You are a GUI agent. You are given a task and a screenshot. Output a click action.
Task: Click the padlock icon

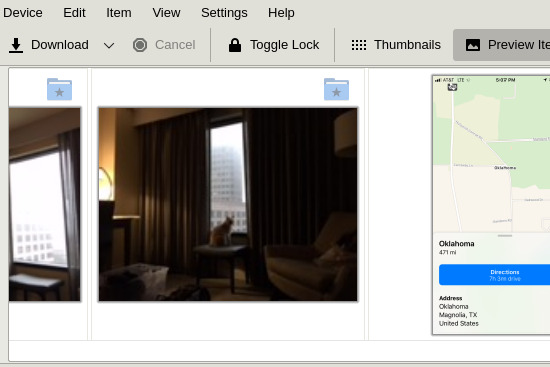[x=235, y=45]
